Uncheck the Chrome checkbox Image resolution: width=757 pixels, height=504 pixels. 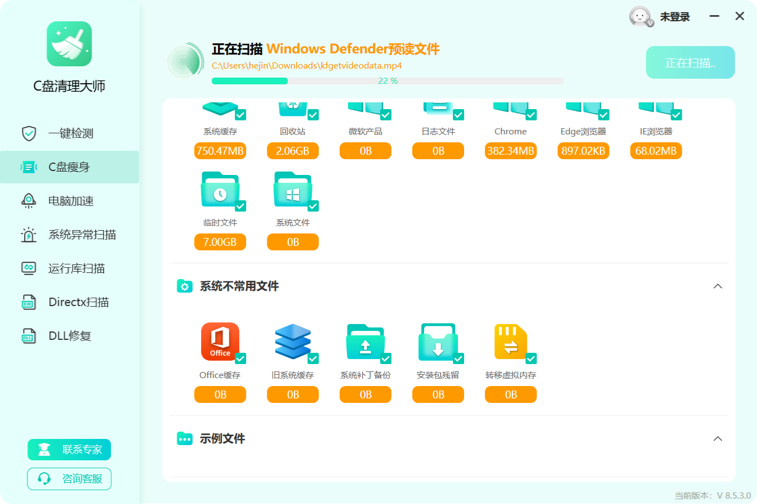click(531, 115)
